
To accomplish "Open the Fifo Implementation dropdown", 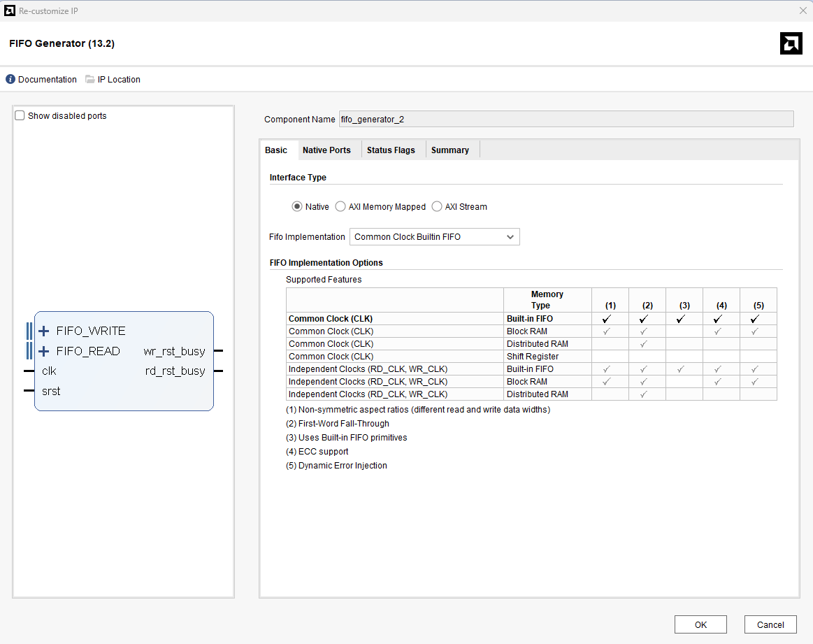I will click(x=434, y=237).
